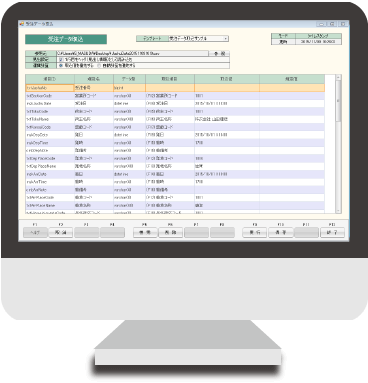The width and height of the screenshot is (368, 383).
Task: Click the F12 exit button
Action: point(332,232)
